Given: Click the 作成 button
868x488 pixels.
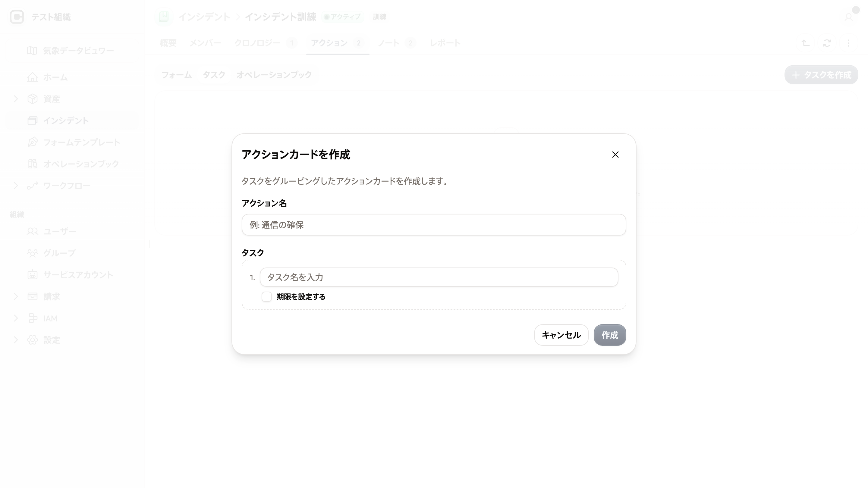Looking at the screenshot, I should tap(609, 335).
